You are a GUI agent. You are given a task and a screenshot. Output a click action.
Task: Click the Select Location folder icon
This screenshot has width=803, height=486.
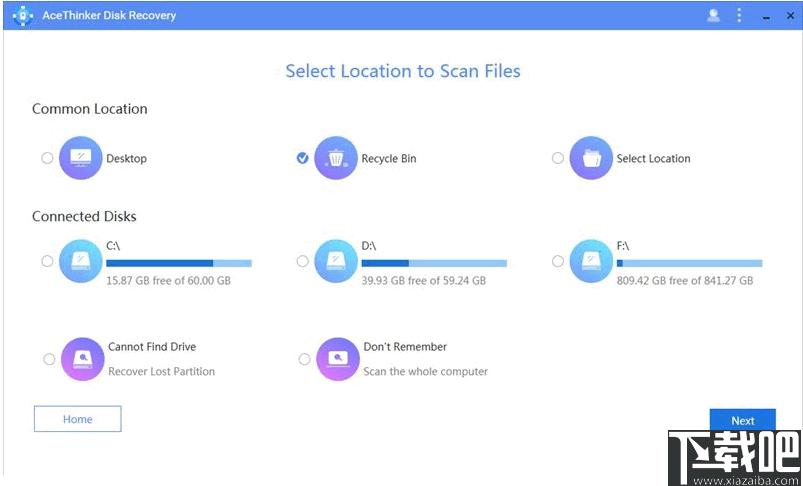[x=591, y=158]
